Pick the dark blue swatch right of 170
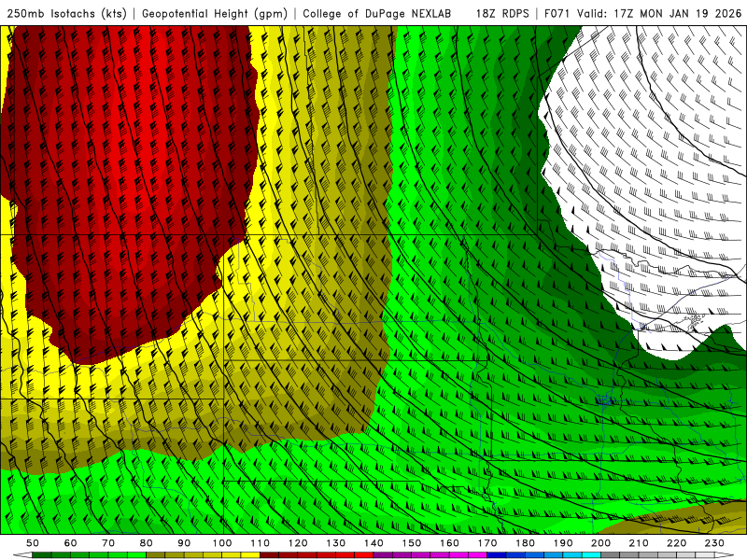Image resolution: width=747 pixels, height=560 pixels. coord(497,555)
